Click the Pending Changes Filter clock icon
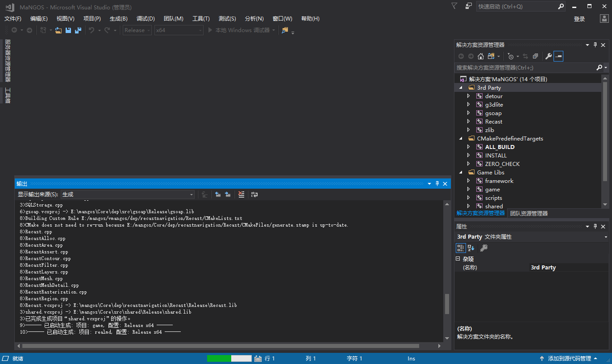Screen dimensions: 612x364 click(511, 56)
